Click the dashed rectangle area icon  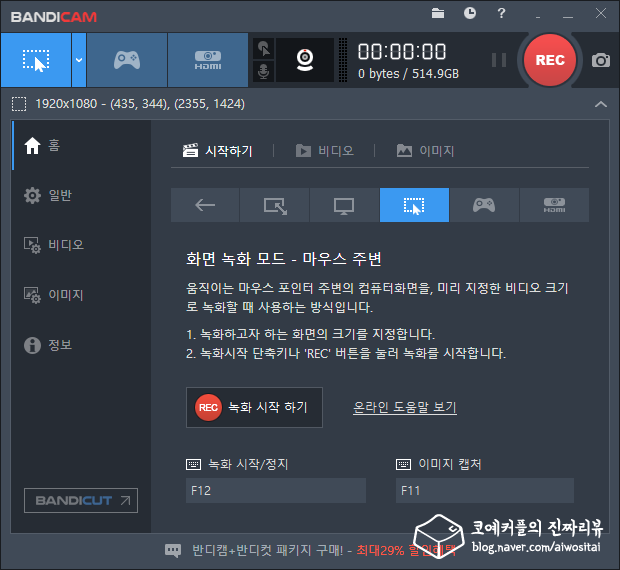click(x=19, y=104)
